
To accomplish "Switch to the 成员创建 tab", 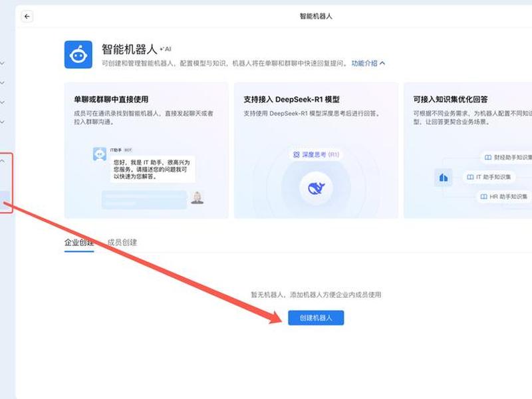I will pos(122,243).
